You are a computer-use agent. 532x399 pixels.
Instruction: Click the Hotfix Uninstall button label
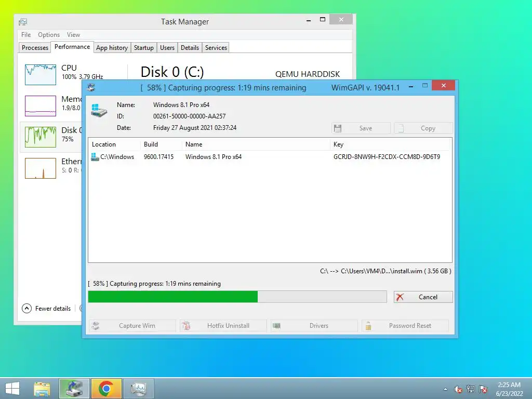click(228, 326)
